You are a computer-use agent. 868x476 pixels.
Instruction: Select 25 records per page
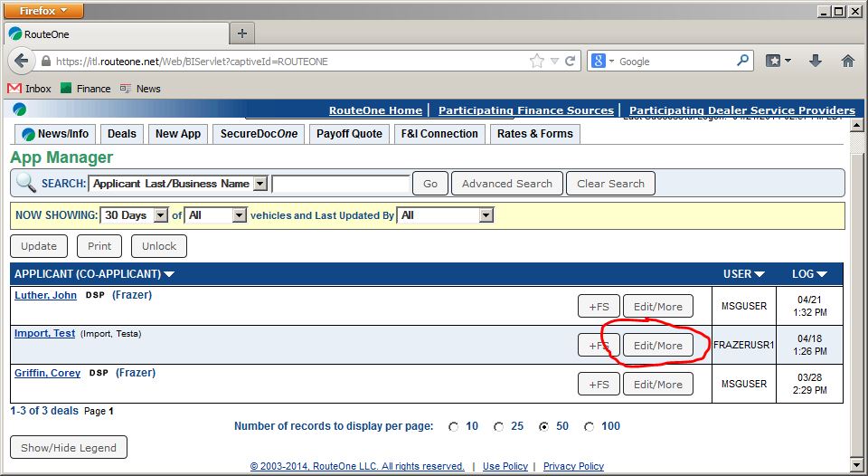click(499, 427)
